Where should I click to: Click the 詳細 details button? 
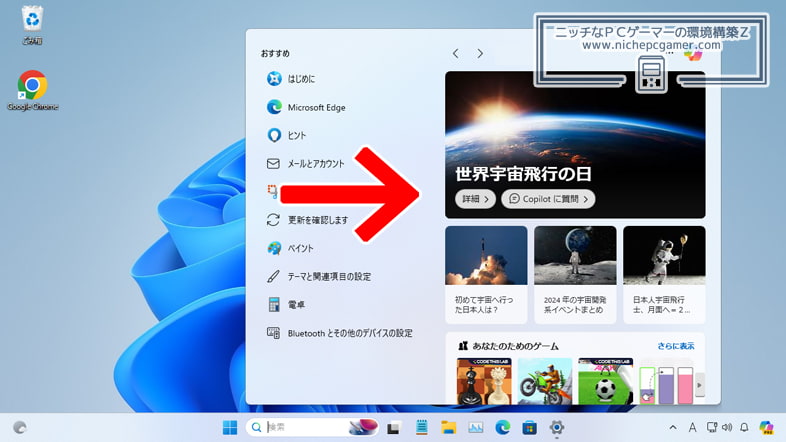[475, 199]
